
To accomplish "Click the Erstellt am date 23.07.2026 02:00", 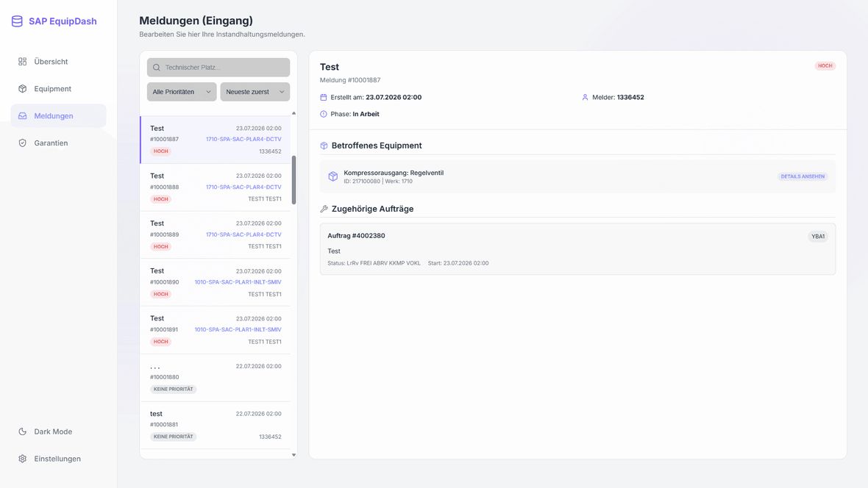I will tap(394, 97).
